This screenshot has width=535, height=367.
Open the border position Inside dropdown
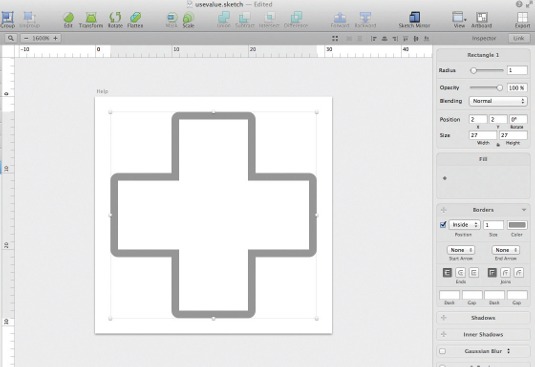coord(464,224)
